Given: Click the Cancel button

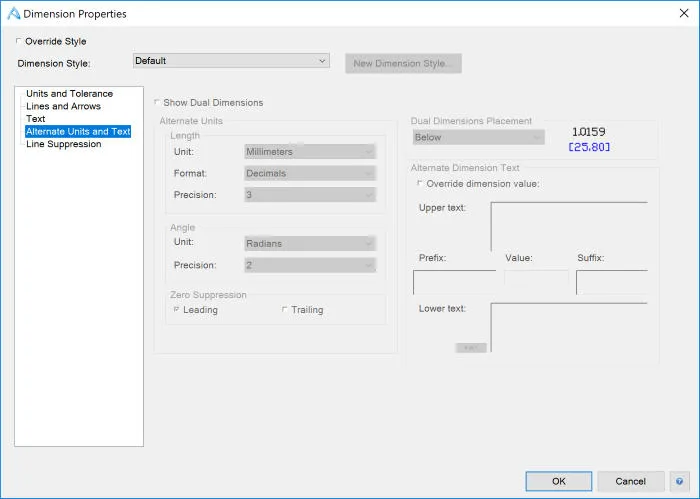Looking at the screenshot, I should (630, 481).
